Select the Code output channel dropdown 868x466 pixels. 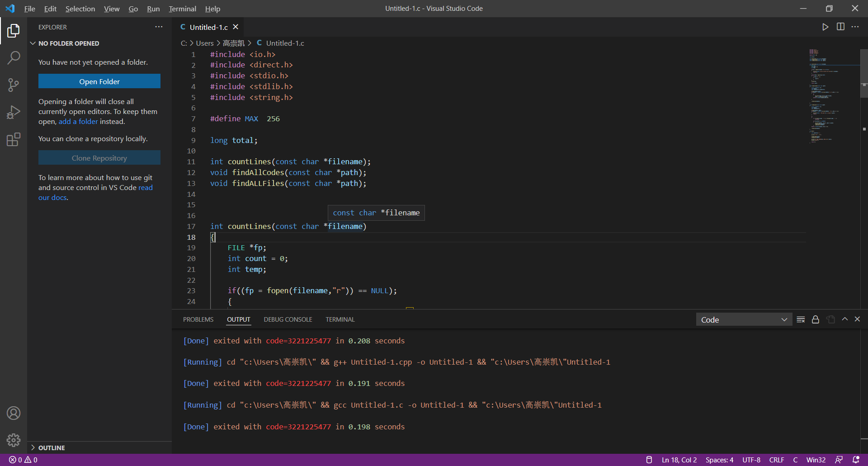click(744, 320)
